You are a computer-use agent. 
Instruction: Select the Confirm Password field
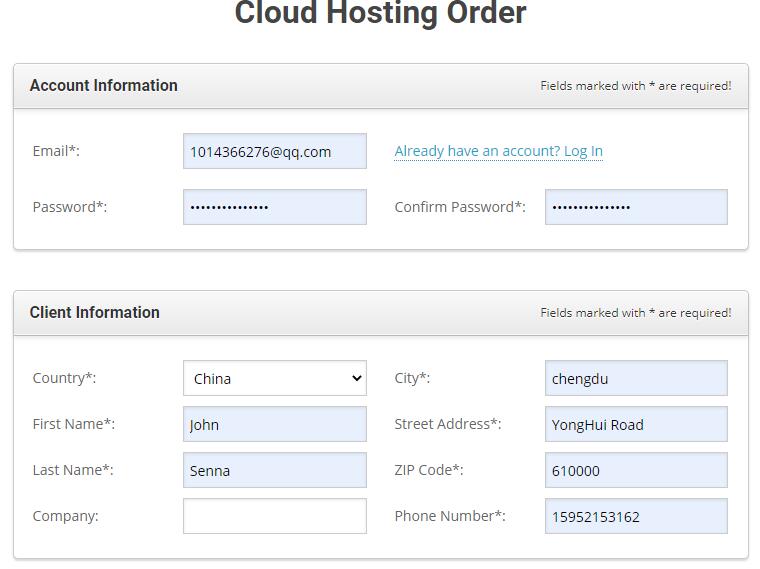tap(636, 207)
